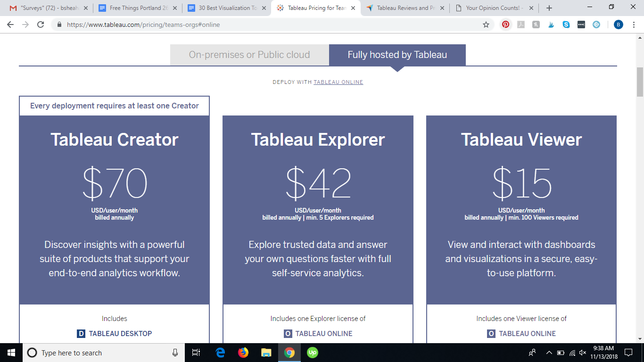644x362 pixels.
Task: Open the Pinterest save extension
Action: (505, 25)
